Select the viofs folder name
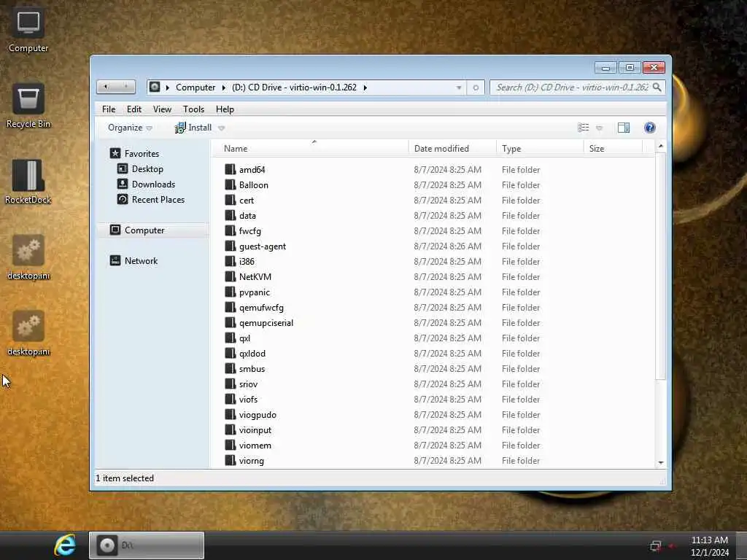Screen dimensions: 747x560 (x=248, y=399)
